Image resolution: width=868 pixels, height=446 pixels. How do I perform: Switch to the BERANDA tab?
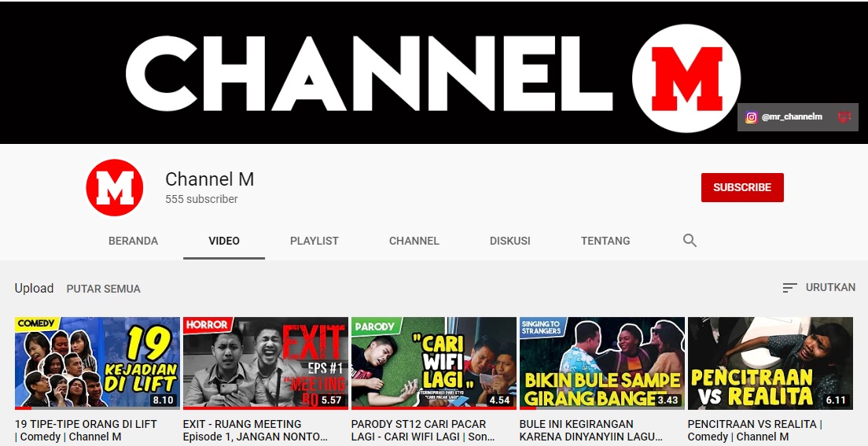pyautogui.click(x=134, y=241)
